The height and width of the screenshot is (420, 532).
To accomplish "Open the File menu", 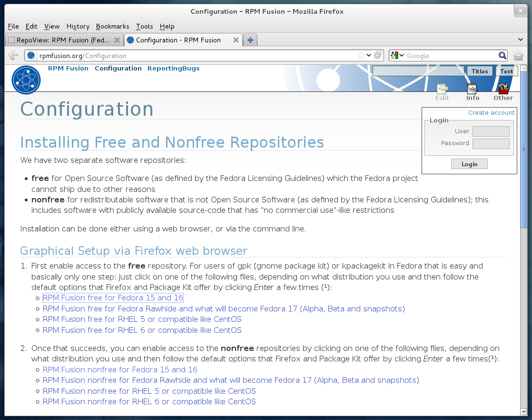I will [13, 27].
